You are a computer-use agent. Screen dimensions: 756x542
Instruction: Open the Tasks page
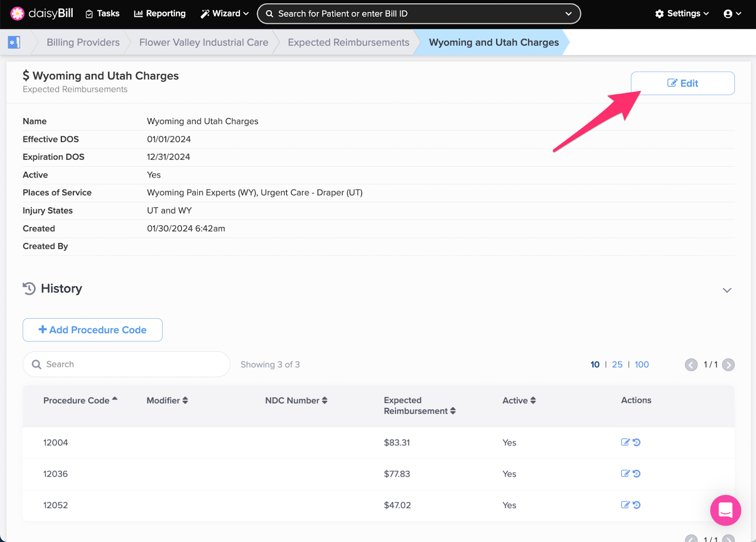[103, 14]
